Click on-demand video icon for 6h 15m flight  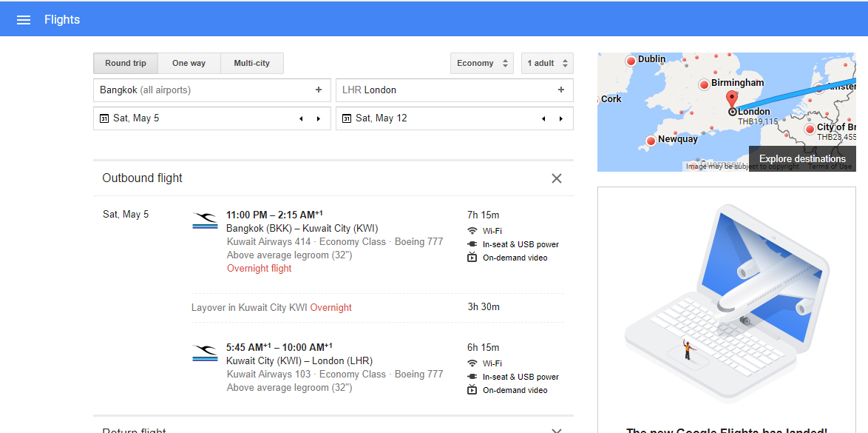click(472, 390)
